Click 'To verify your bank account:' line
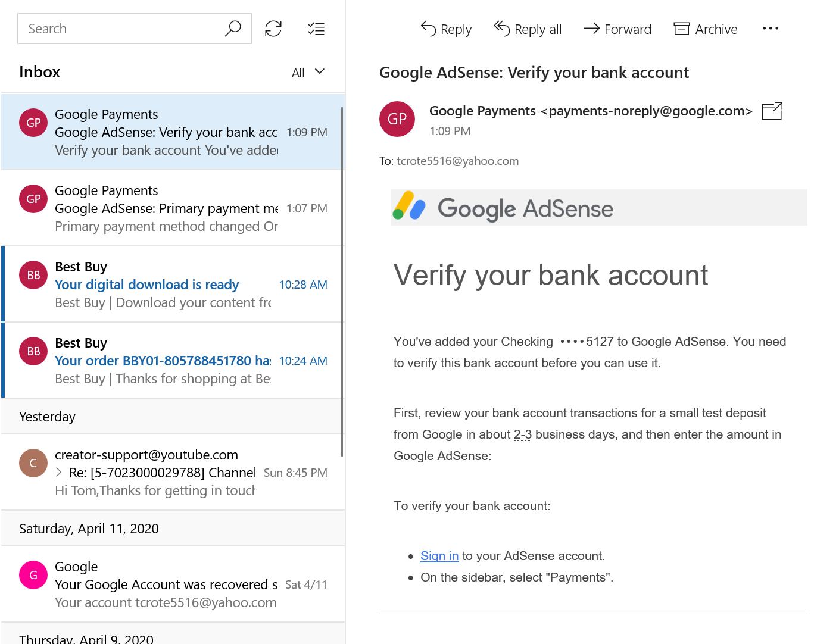 click(472, 506)
